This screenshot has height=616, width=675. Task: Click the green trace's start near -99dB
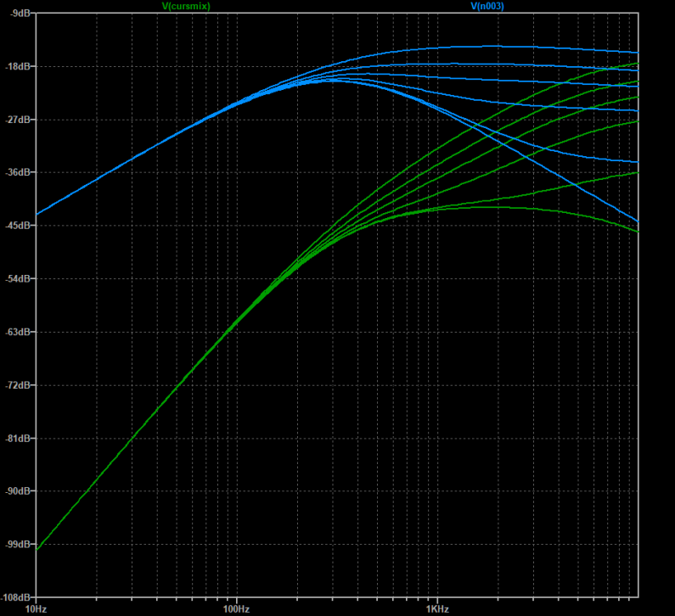tap(37, 549)
